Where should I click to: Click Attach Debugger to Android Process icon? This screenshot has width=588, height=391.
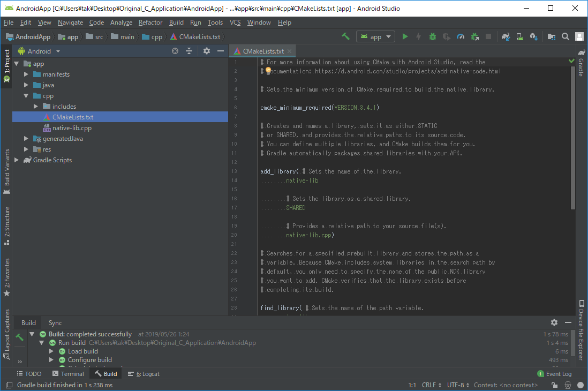click(x=475, y=36)
